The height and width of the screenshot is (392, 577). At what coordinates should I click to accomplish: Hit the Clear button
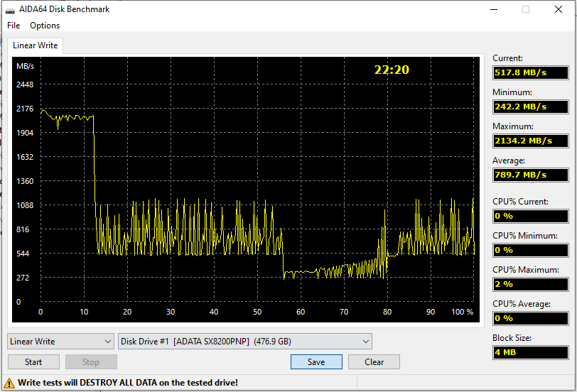(374, 362)
